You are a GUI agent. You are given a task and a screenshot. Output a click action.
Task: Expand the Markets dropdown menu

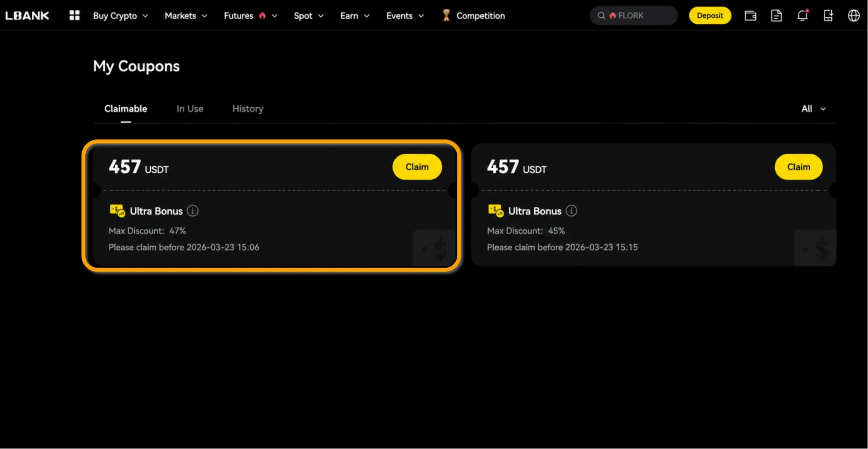click(186, 15)
